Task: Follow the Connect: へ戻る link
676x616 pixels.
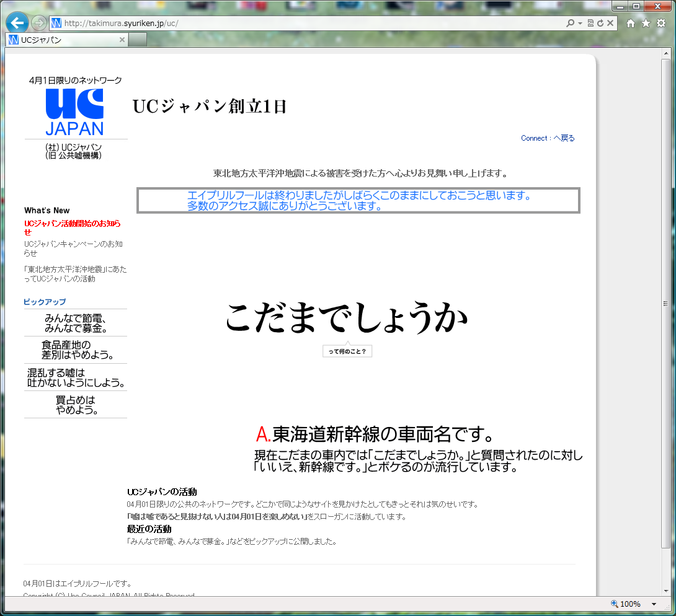Action: pyautogui.click(x=548, y=138)
